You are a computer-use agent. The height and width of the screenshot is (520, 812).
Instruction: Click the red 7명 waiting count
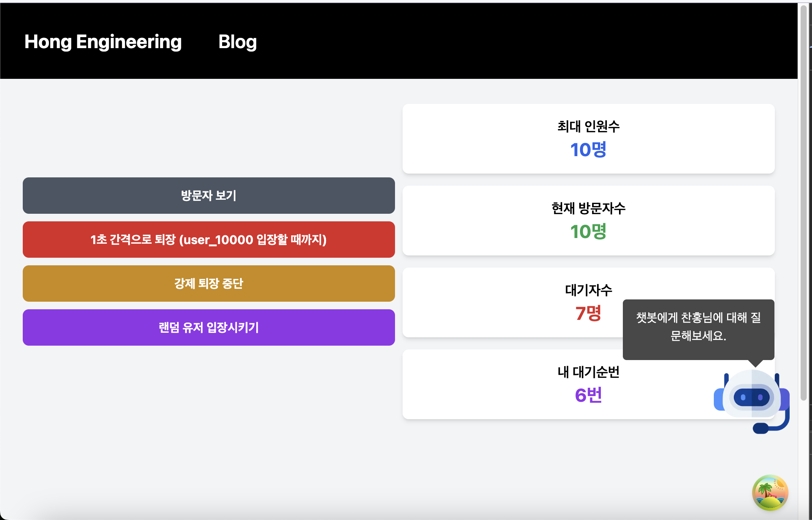(588, 313)
